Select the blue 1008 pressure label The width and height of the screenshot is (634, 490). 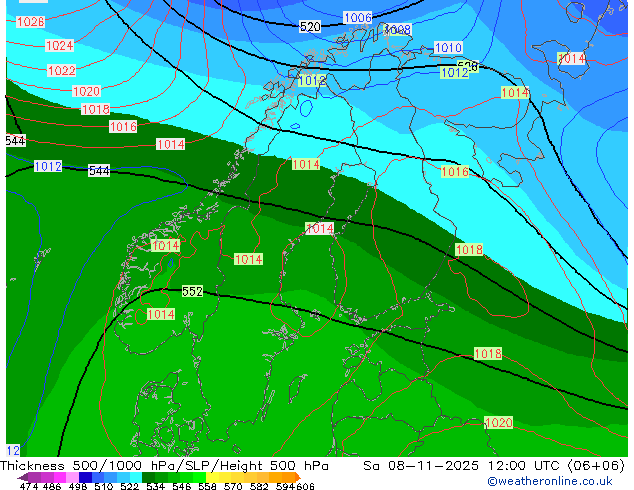(x=398, y=29)
